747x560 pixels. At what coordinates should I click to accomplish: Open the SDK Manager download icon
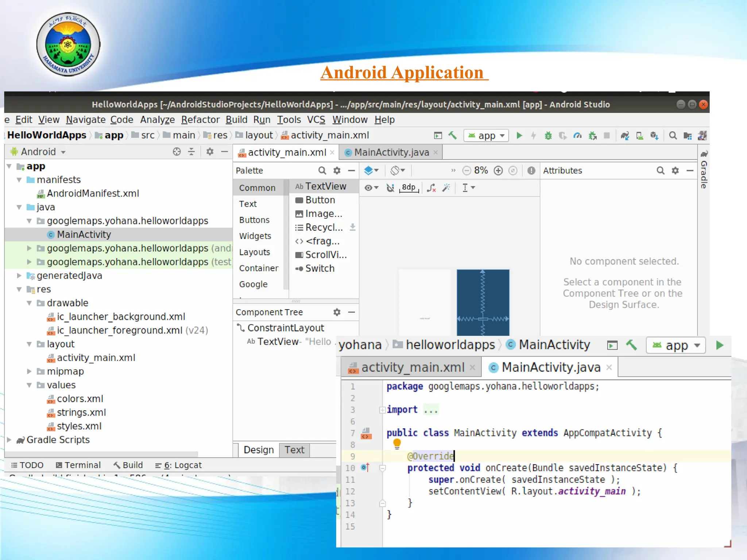pyautogui.click(x=654, y=136)
